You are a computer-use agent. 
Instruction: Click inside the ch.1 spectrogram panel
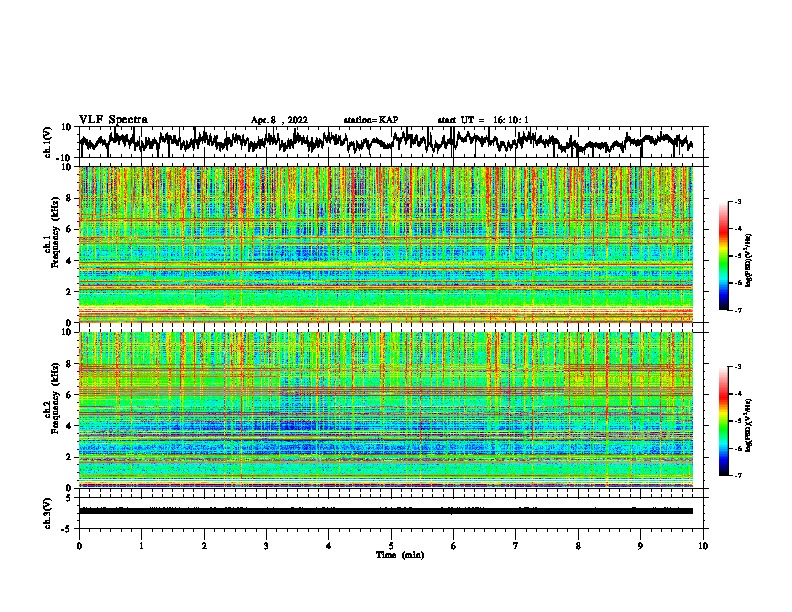[386, 244]
